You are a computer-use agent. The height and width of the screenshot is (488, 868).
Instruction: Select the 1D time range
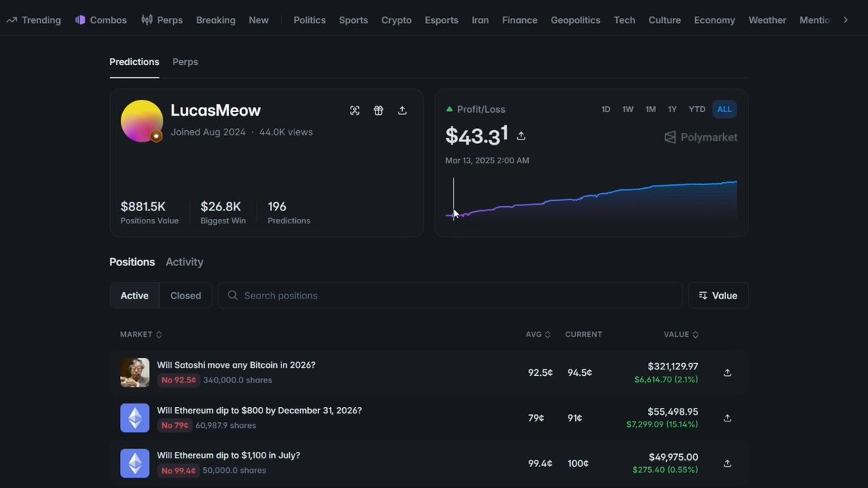click(x=606, y=109)
